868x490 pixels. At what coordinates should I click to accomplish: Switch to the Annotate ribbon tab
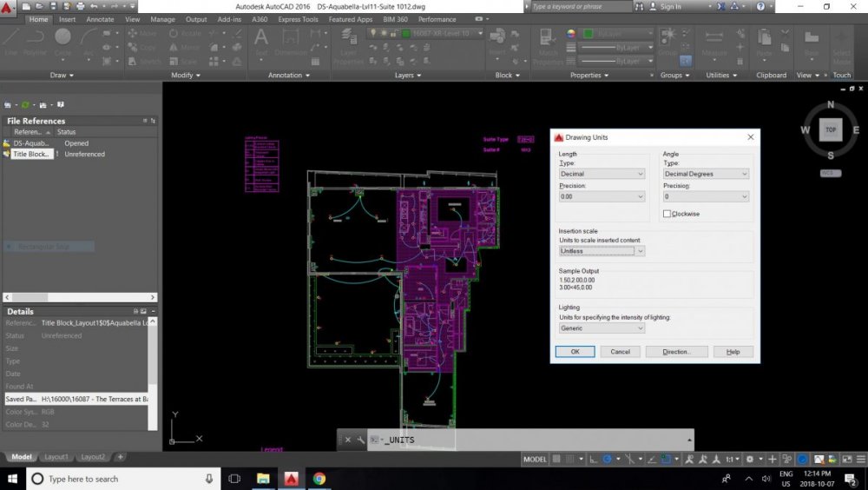point(100,19)
